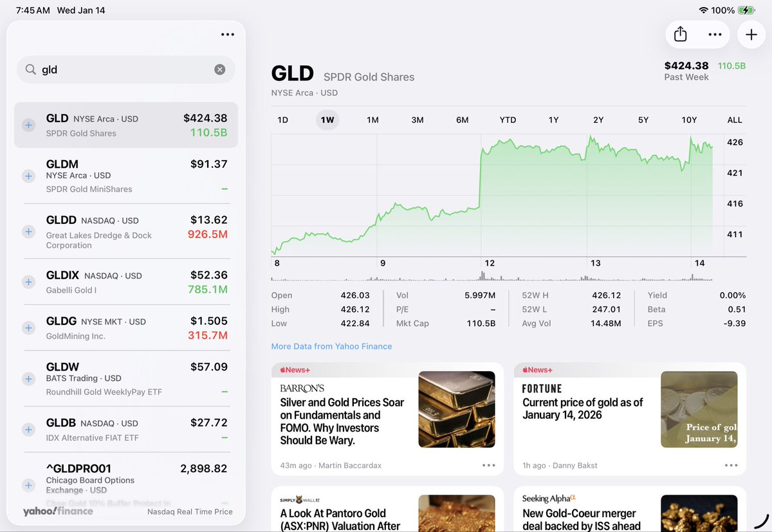Select 1M chart range
Viewport: 772px width, 532px height.
372,120
